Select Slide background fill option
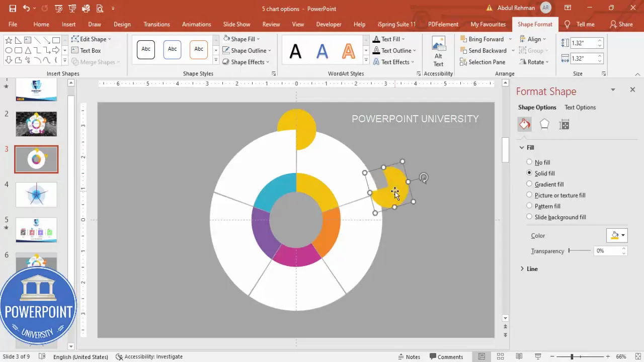Screen dimensions: 644x362 pyautogui.click(x=556, y=217)
